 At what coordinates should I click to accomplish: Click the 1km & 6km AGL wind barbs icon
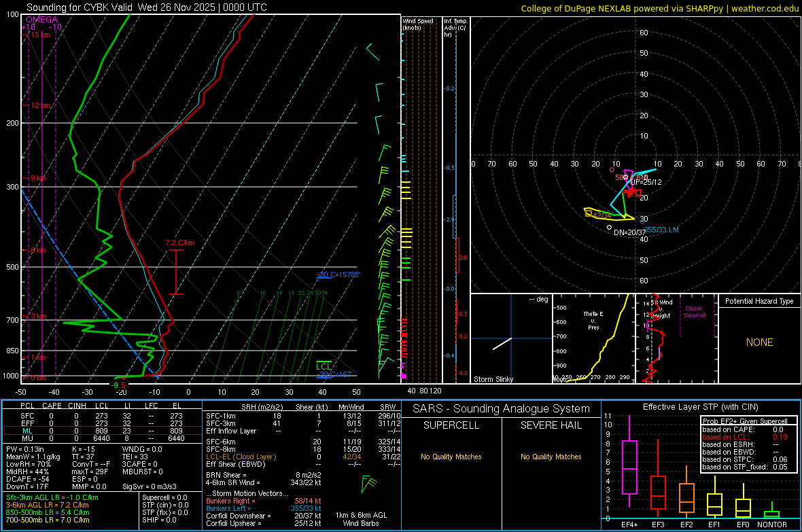click(368, 484)
